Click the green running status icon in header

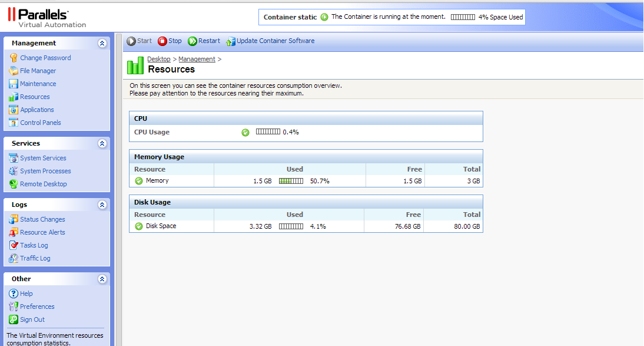[x=324, y=17]
